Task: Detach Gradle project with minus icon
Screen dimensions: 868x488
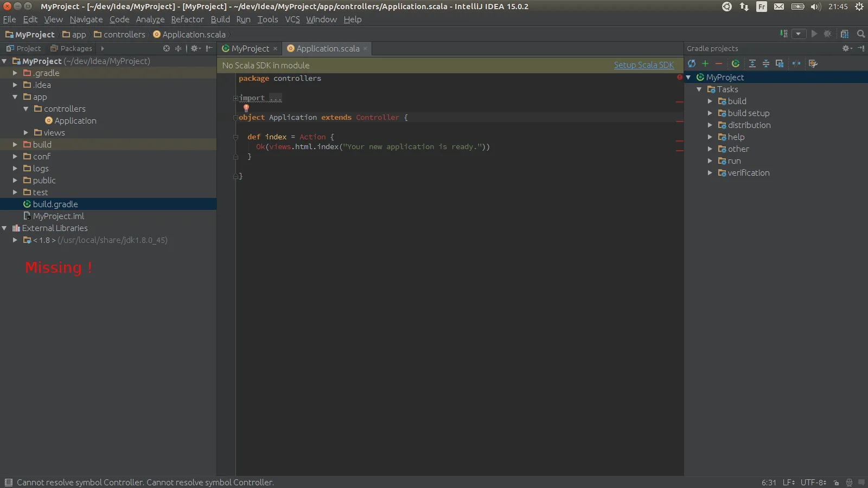Action: [719, 63]
